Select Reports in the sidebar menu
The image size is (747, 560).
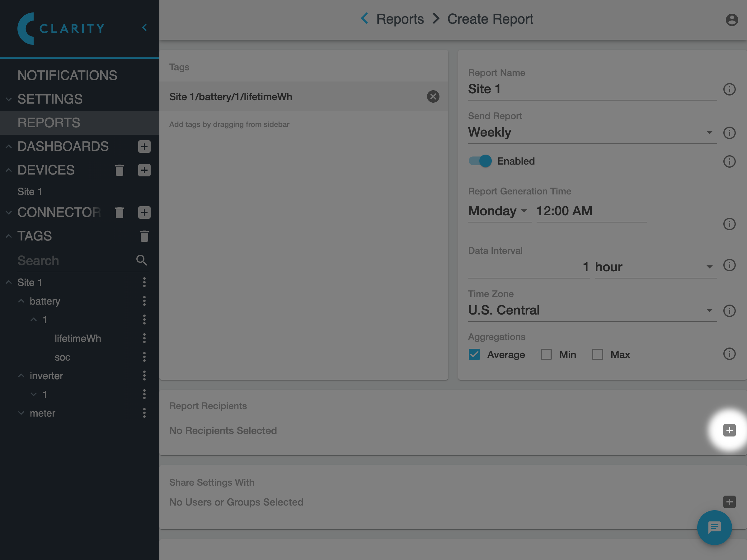(x=49, y=123)
